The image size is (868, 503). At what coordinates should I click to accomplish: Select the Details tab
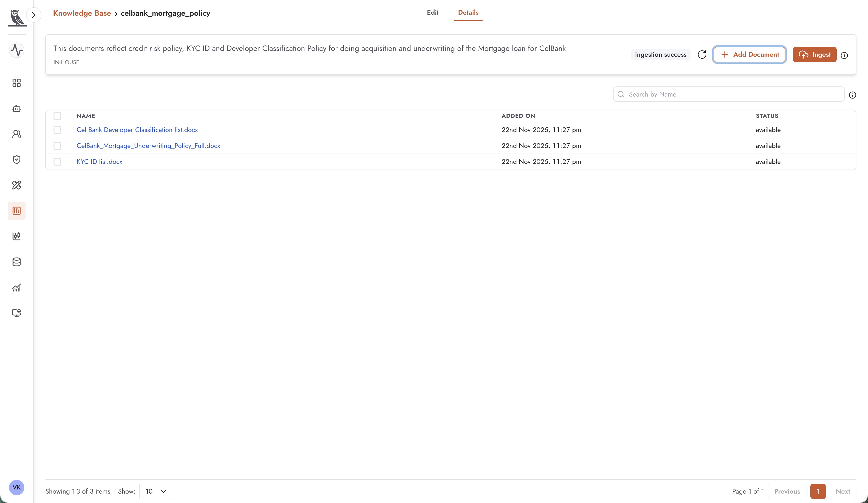coord(468,12)
